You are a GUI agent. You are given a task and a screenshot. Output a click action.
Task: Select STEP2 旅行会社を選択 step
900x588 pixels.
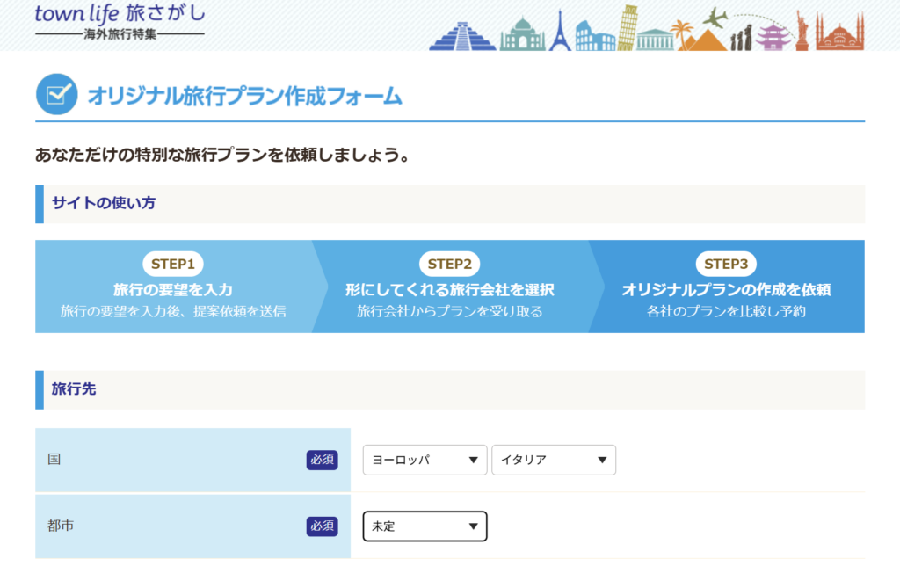450,287
